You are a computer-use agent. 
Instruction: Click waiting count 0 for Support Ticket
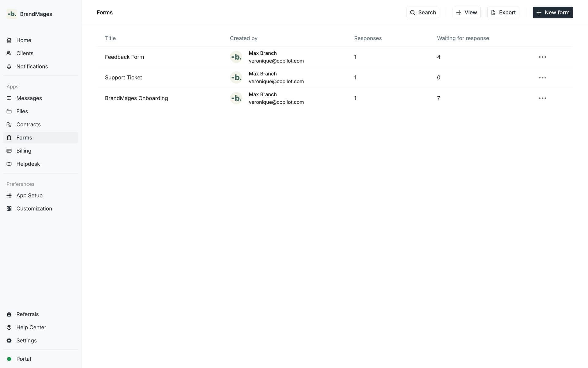pyautogui.click(x=439, y=78)
